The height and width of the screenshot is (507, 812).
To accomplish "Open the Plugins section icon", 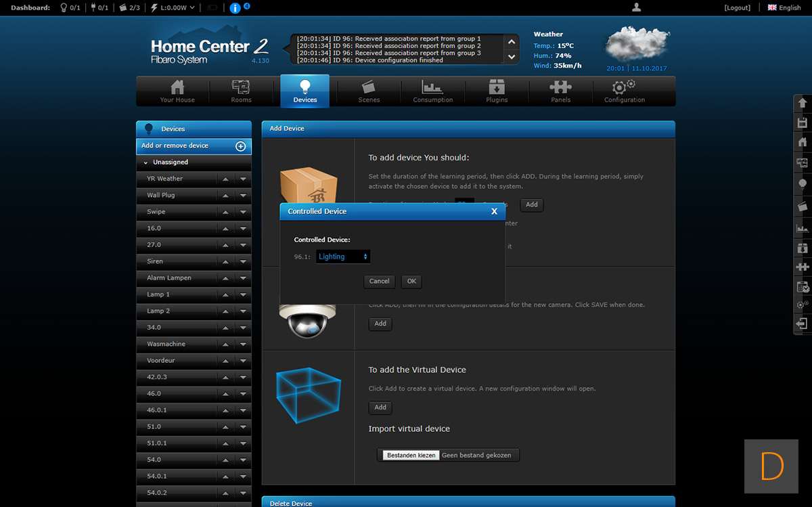I will pyautogui.click(x=497, y=91).
